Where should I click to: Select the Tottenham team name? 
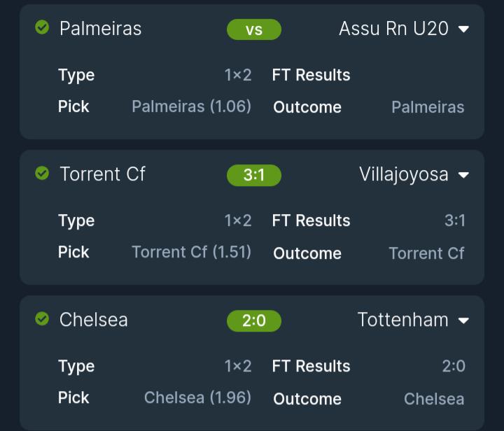point(402,320)
